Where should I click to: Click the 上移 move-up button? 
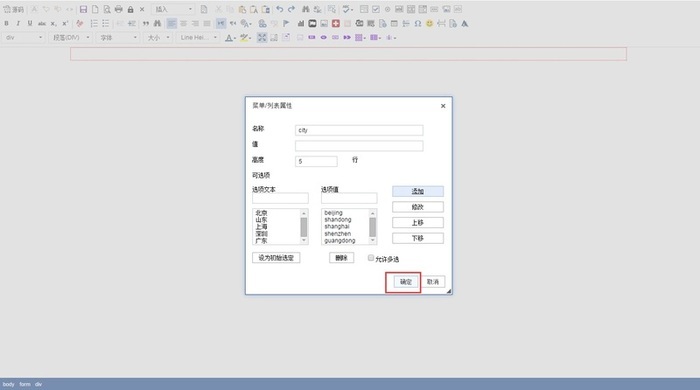pos(418,223)
